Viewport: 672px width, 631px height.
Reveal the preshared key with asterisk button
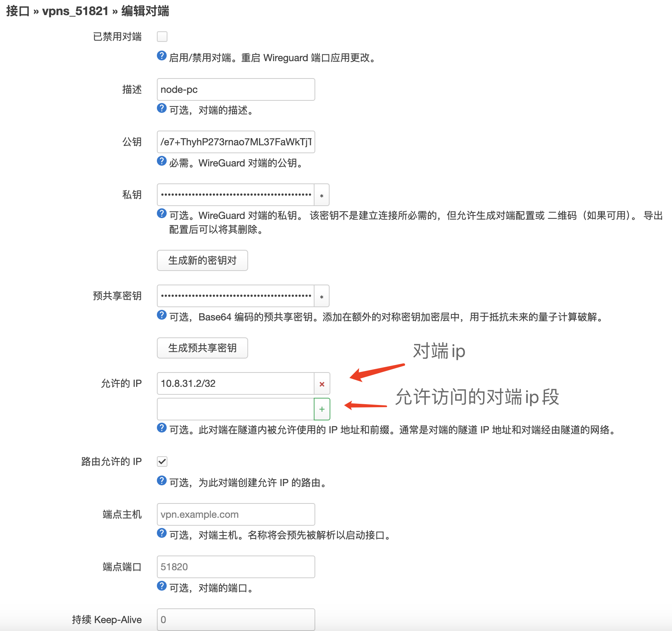click(322, 296)
